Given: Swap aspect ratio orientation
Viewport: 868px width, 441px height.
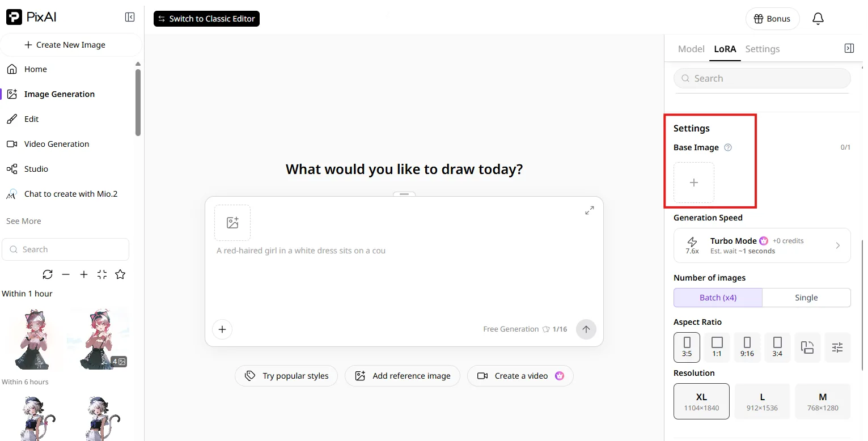Looking at the screenshot, I should coord(807,347).
